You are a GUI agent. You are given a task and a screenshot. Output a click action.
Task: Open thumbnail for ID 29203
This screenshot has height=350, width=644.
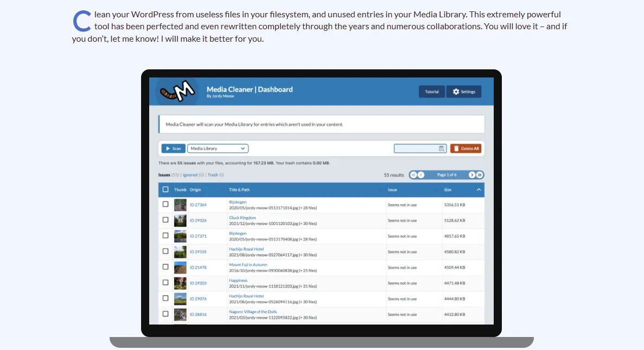180,283
